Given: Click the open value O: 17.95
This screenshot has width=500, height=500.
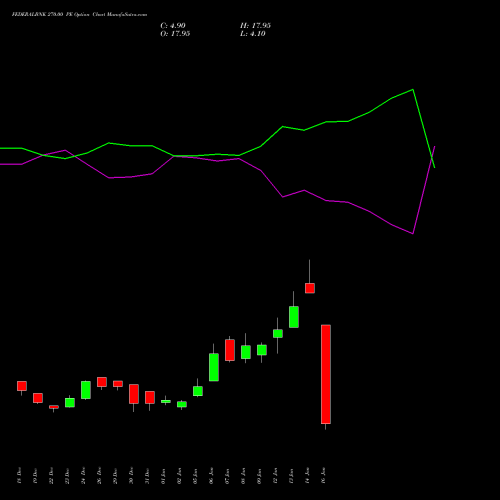Looking at the screenshot, I should (175, 34).
